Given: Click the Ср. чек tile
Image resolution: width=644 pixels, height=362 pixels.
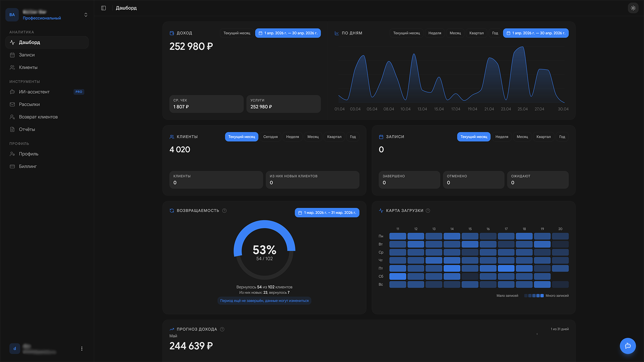Looking at the screenshot, I should pos(206,104).
